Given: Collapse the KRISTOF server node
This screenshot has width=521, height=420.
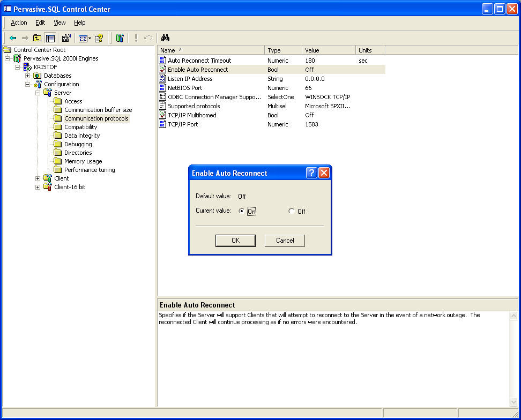Looking at the screenshot, I should (x=18, y=67).
